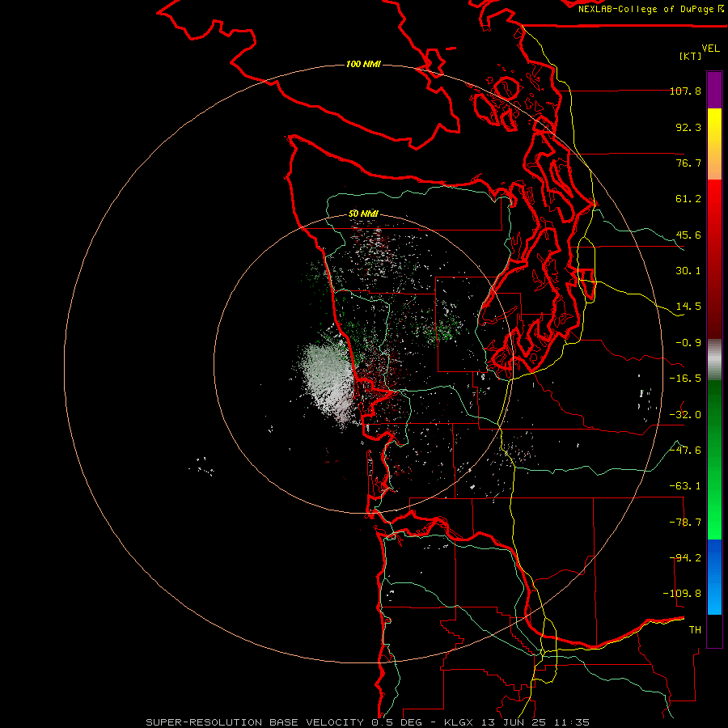This screenshot has height=728, width=728.
Task: Click the 11:35 timestamp
Action: (x=572, y=722)
